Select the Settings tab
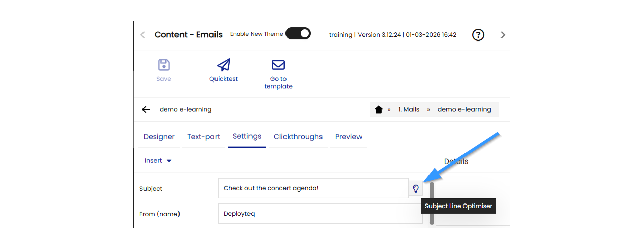The height and width of the screenshot is (245, 644). [247, 136]
